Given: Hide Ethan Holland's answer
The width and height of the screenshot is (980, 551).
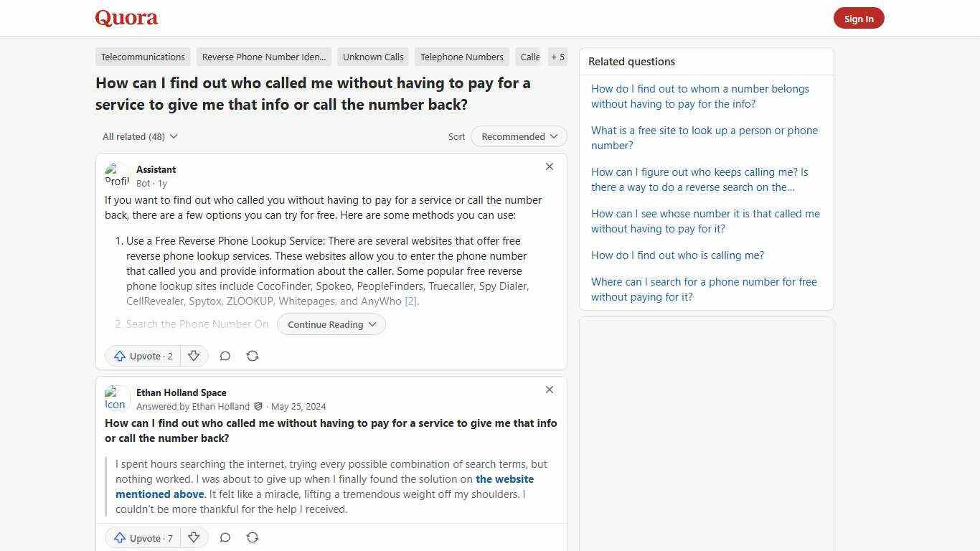Looking at the screenshot, I should [549, 390].
